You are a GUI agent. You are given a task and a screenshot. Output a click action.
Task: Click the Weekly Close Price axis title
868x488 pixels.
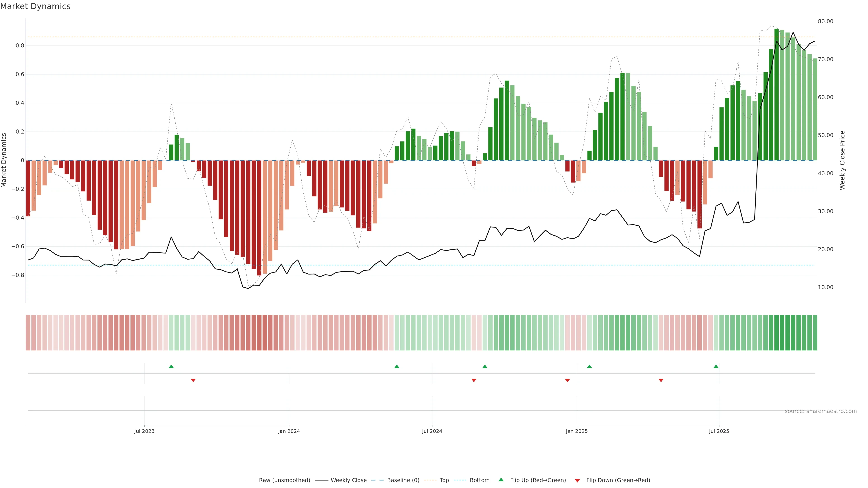click(x=842, y=160)
